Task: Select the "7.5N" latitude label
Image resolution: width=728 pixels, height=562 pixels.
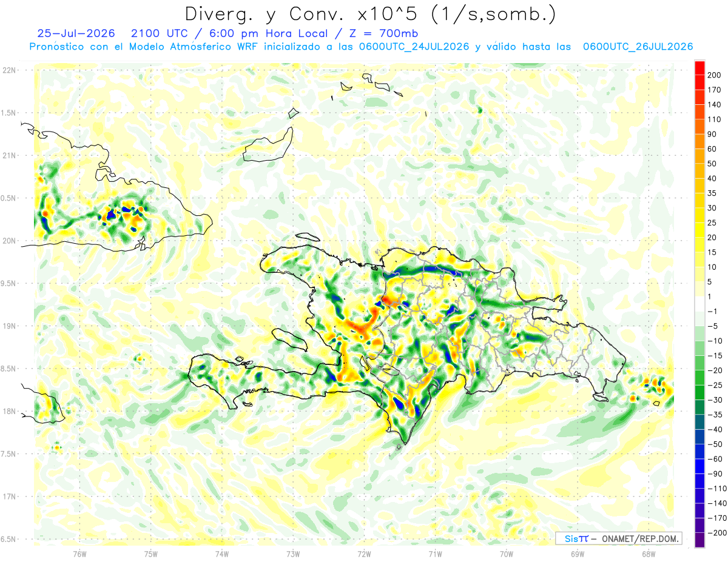Action: (8, 453)
